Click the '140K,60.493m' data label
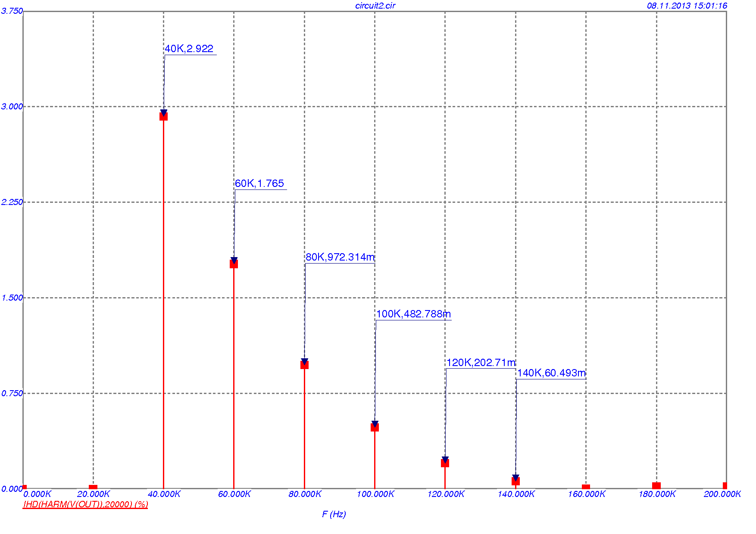The height and width of the screenshot is (534, 756). pyautogui.click(x=552, y=373)
